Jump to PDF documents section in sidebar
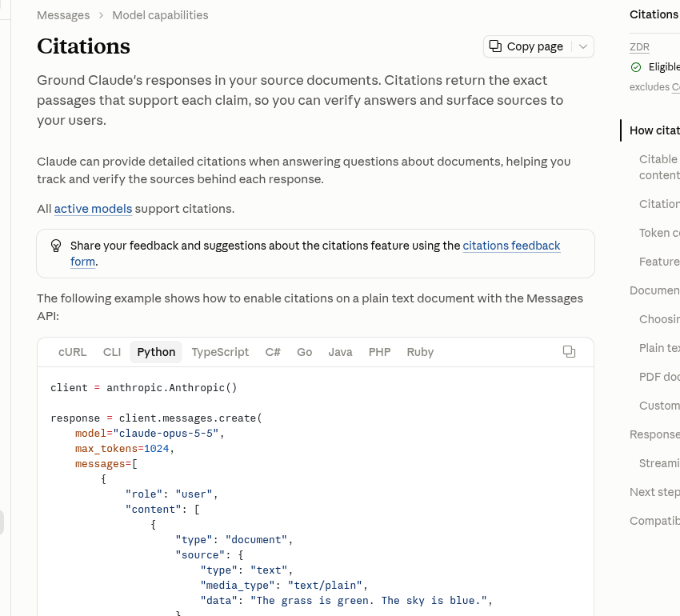Viewport: 680px width, 616px height. 659,377
